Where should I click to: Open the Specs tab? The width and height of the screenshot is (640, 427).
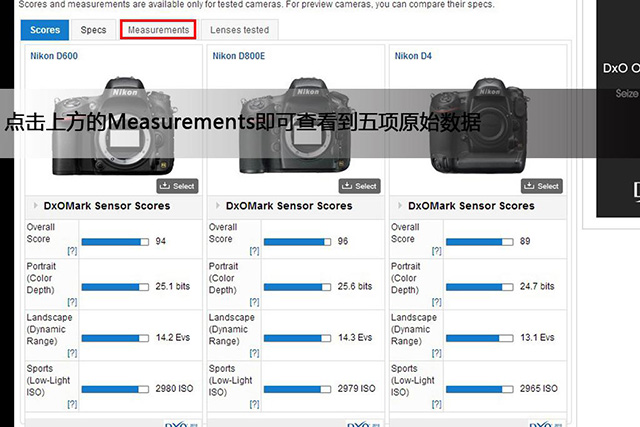click(x=93, y=30)
